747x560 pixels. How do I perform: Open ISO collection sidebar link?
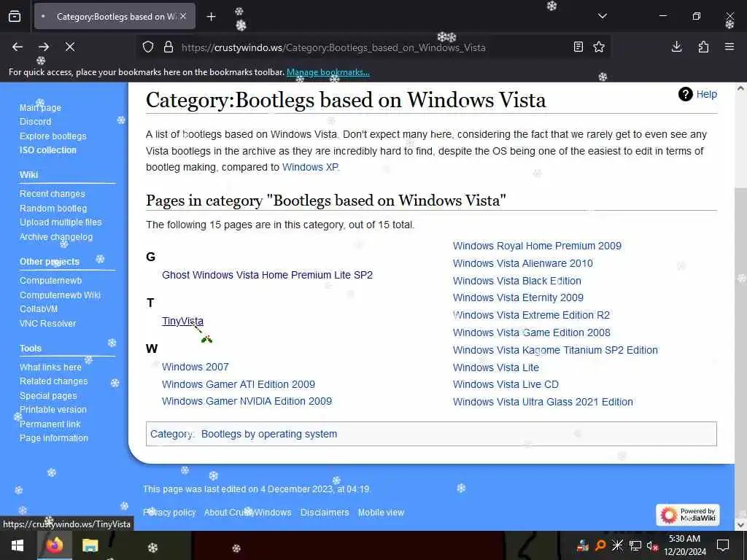tap(47, 150)
